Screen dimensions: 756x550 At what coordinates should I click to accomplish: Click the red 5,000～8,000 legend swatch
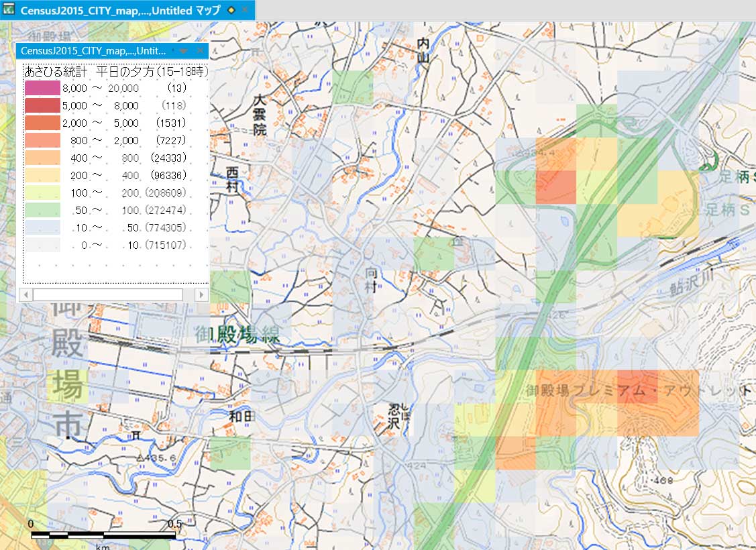(42, 105)
